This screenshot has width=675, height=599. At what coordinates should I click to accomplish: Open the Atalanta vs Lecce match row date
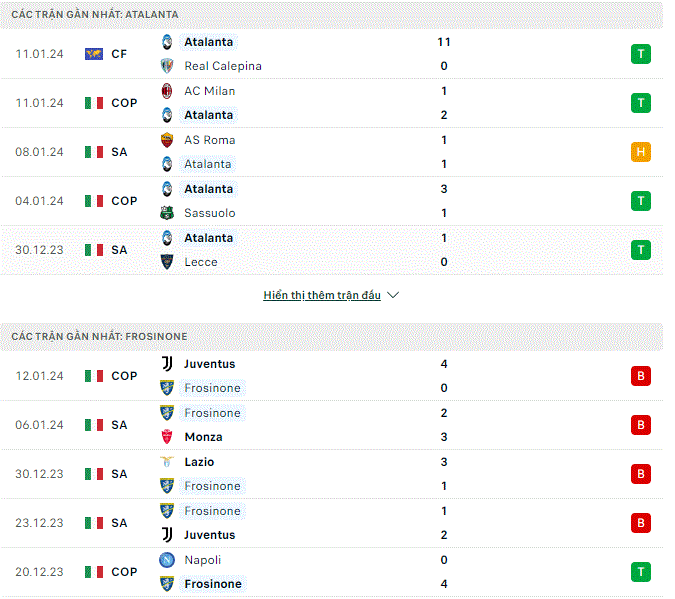[x=39, y=250]
